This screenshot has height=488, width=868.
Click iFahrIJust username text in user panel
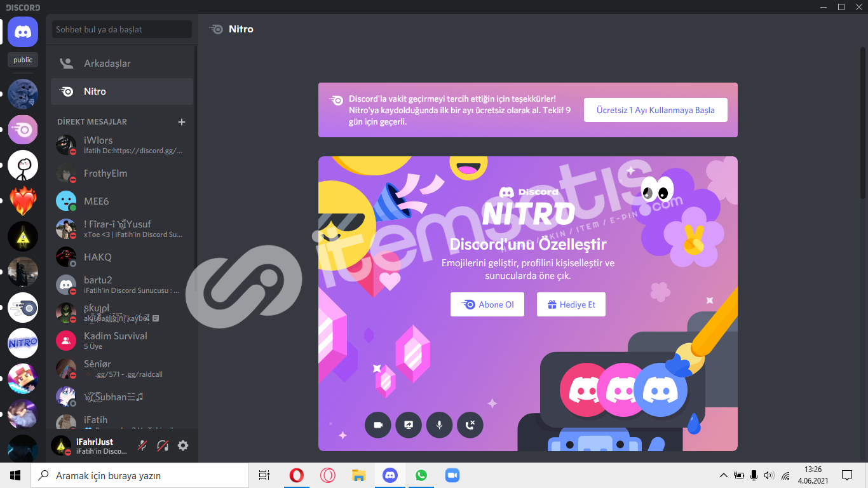[x=95, y=442]
